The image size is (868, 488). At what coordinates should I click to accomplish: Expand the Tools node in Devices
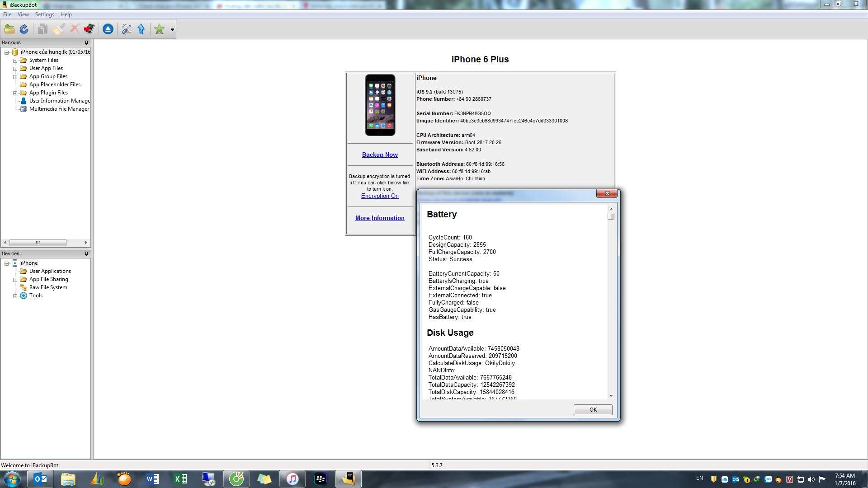(15, 296)
